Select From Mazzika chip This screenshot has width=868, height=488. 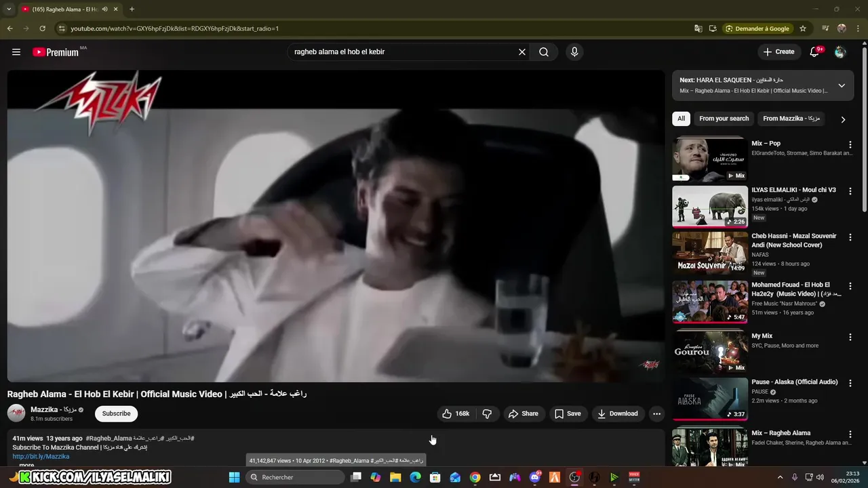791,119
